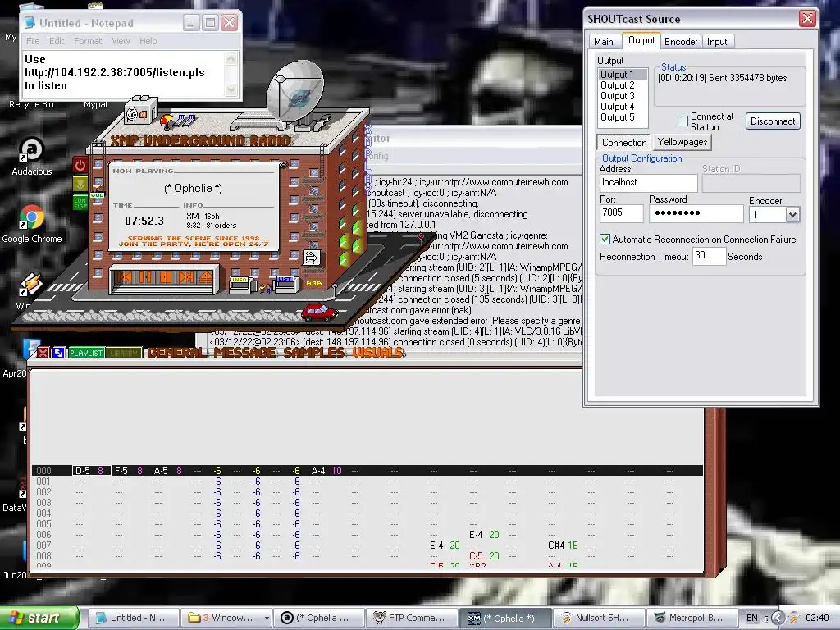Open the Audacious desktop icon
Screen dimensions: 840x630
(32, 156)
